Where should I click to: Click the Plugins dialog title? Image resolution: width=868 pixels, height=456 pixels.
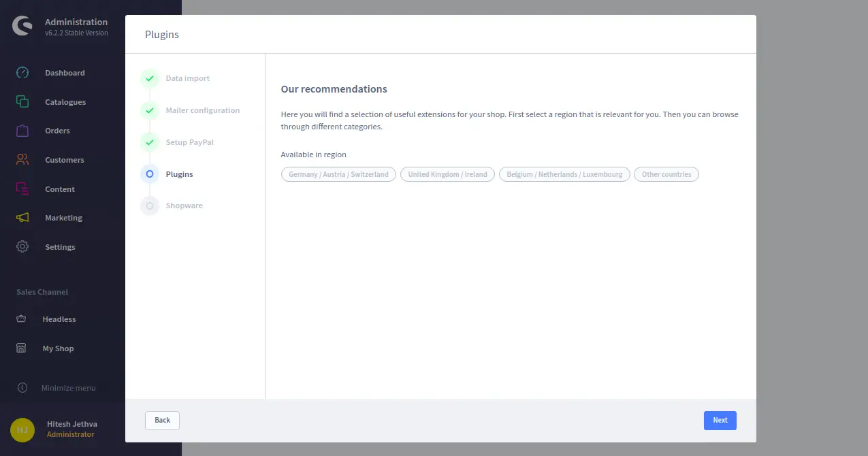tap(162, 34)
